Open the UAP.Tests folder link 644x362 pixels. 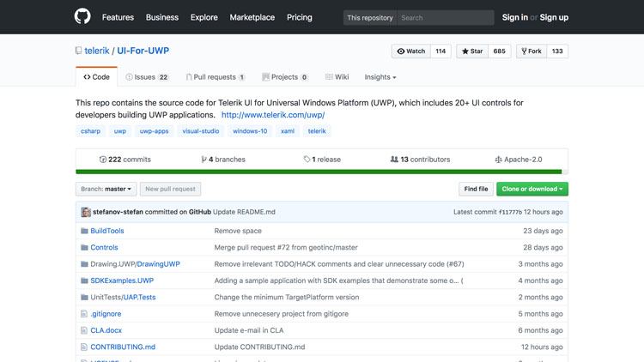(140, 297)
